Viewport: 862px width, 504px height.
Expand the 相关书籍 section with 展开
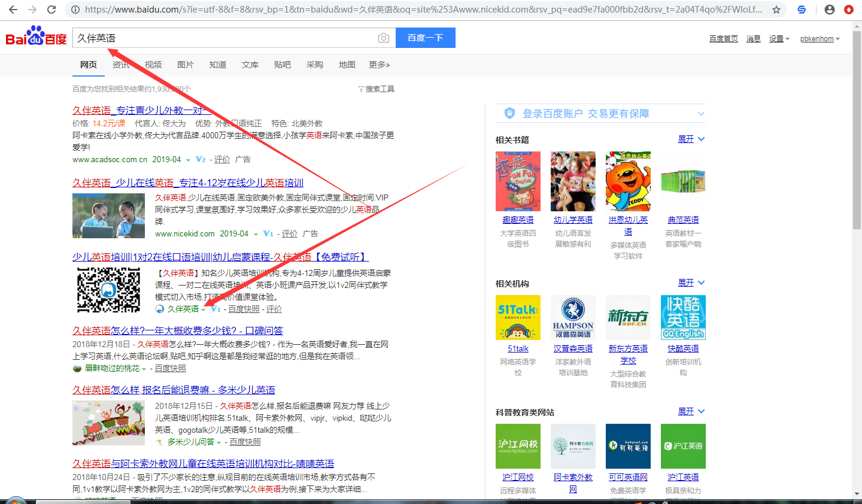691,139
